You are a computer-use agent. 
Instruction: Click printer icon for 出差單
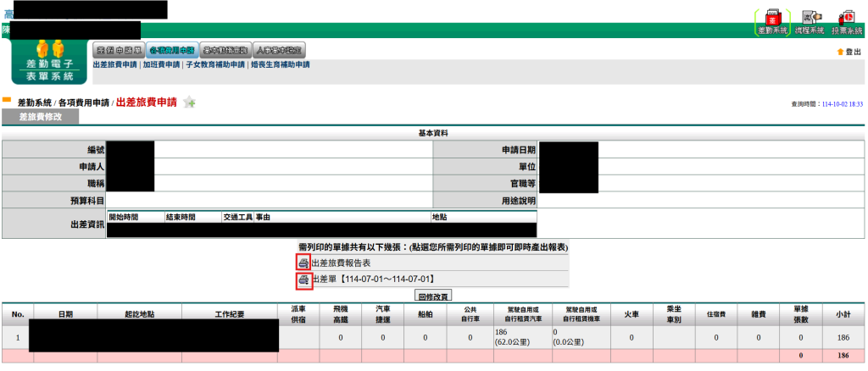point(303,279)
